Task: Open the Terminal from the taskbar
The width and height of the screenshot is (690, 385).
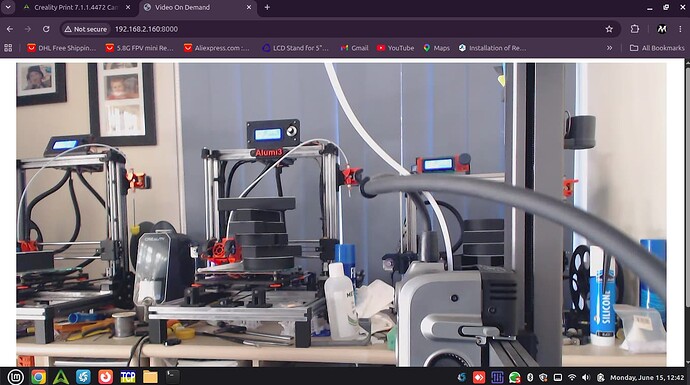Action: pyautogui.click(x=172, y=377)
